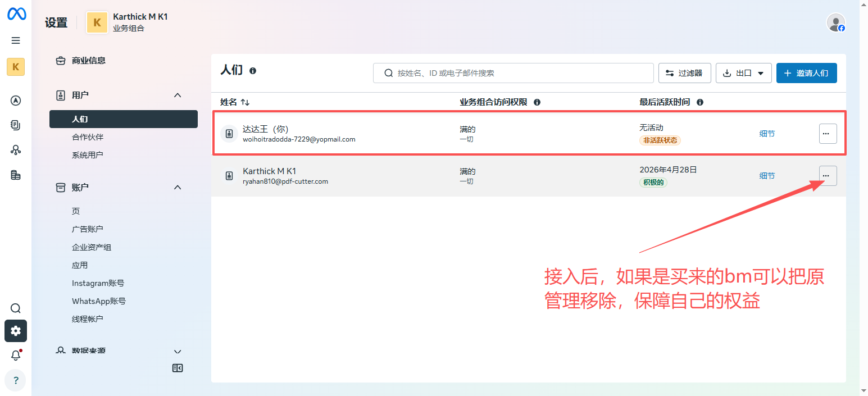Click the search magnifier in left rail
The width and height of the screenshot is (868, 396).
(x=16, y=308)
